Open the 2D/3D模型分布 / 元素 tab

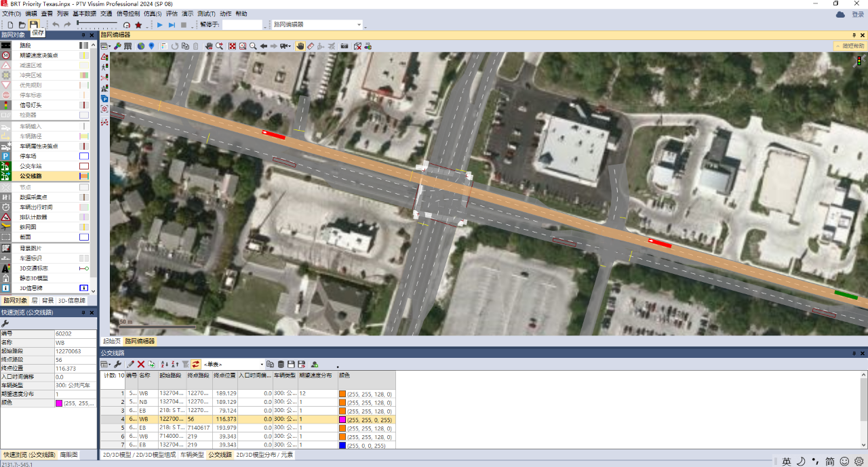[264, 455]
